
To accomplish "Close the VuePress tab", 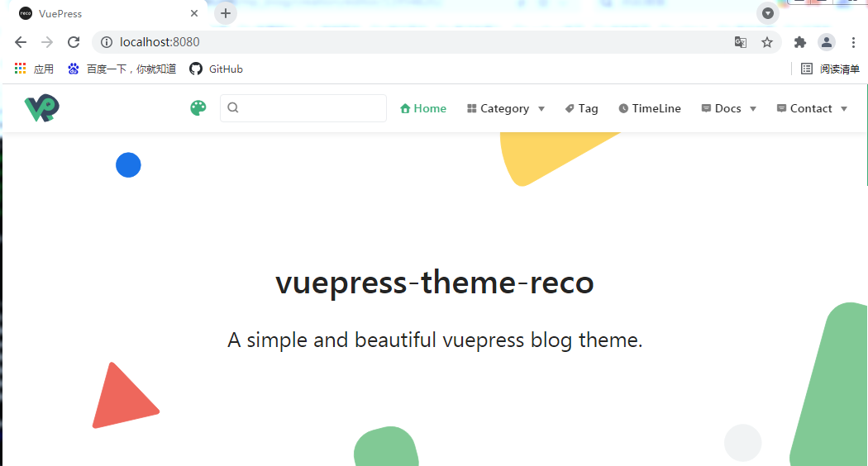I will coord(194,13).
